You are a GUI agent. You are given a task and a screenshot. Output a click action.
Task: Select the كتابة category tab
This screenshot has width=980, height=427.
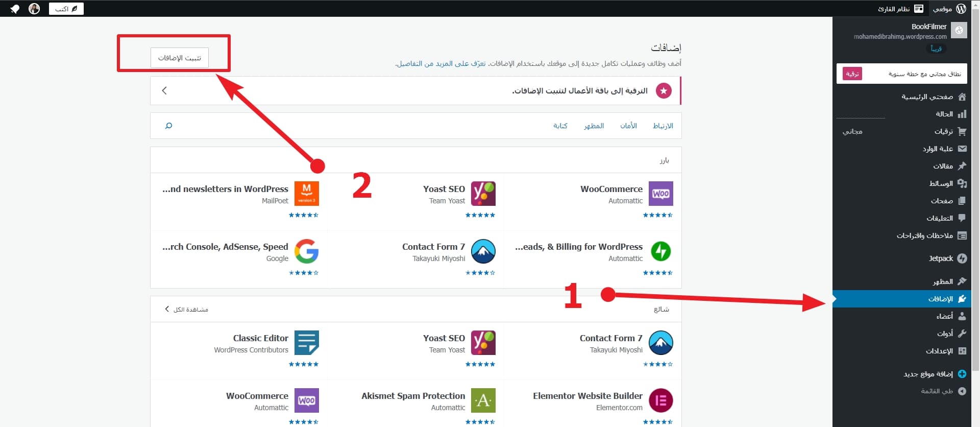coord(560,126)
